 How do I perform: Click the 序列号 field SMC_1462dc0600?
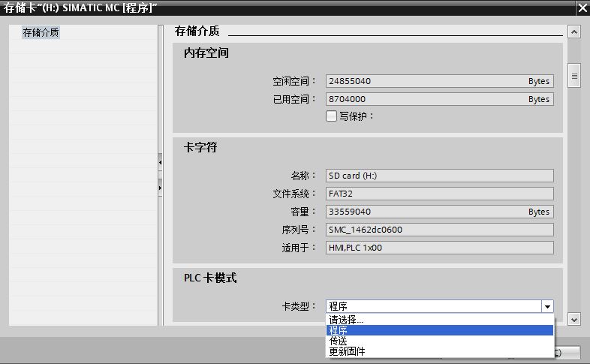pyautogui.click(x=439, y=230)
